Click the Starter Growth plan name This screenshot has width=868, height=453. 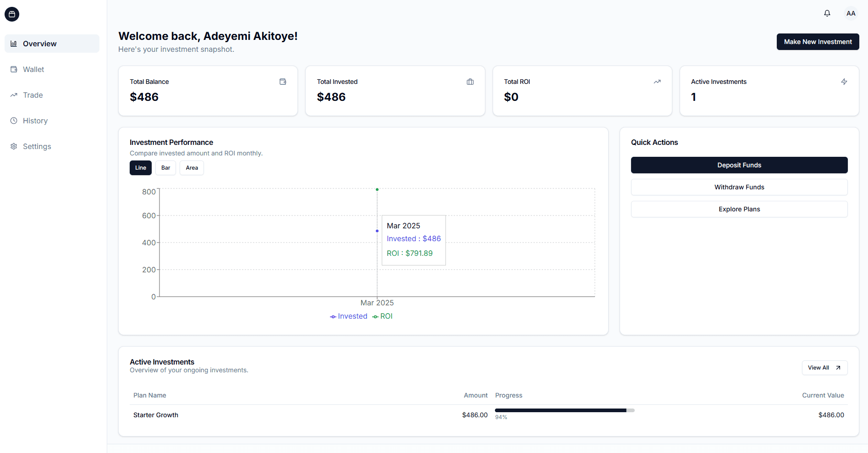tap(156, 415)
